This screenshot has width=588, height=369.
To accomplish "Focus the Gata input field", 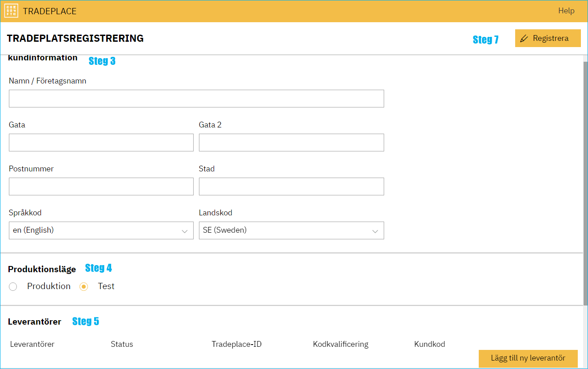I will pos(101,143).
